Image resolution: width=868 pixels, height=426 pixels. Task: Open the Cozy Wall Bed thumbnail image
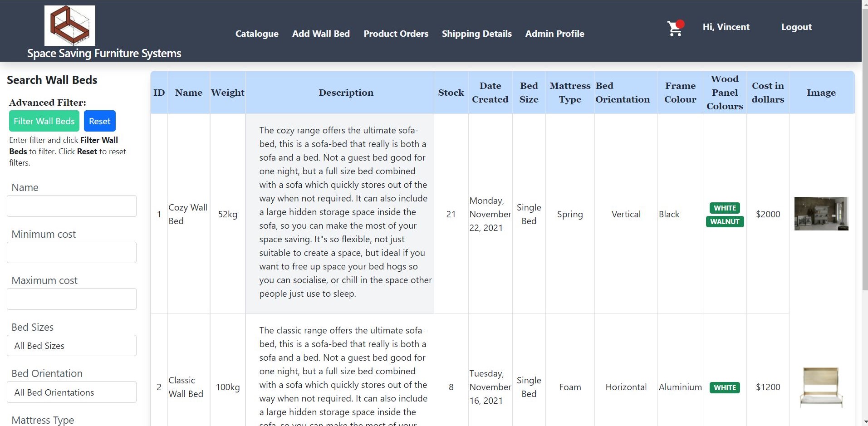click(x=821, y=214)
